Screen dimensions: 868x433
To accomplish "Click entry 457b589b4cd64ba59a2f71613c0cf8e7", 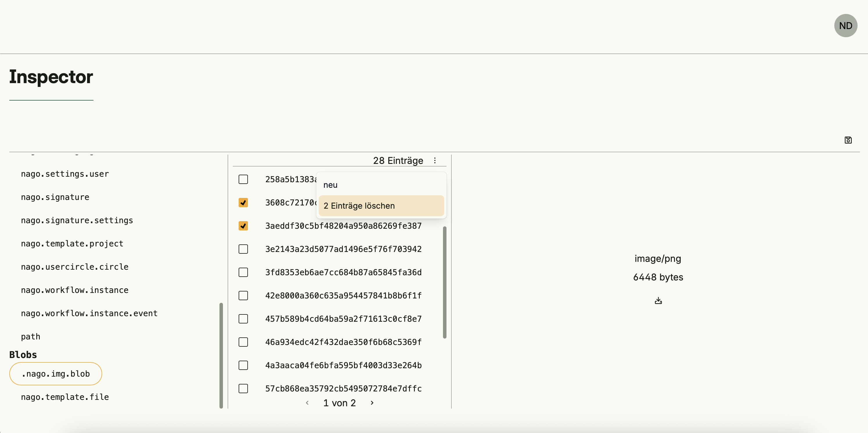I will [x=343, y=319].
